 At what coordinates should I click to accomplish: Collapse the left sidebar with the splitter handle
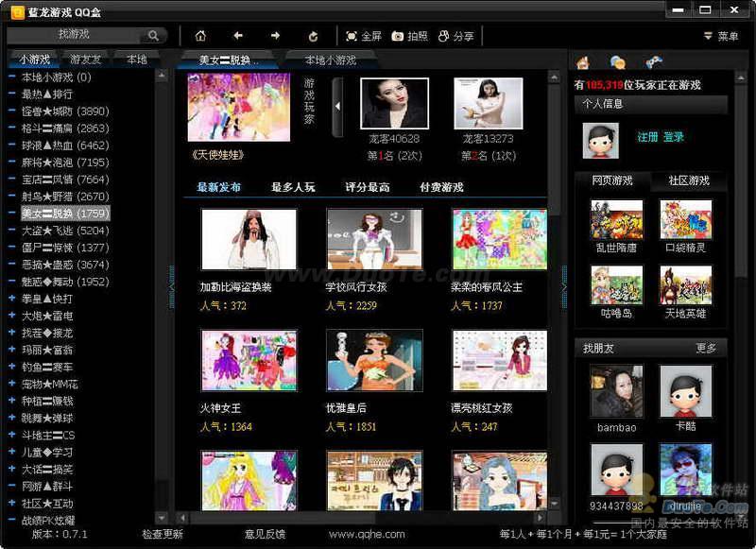pos(172,287)
